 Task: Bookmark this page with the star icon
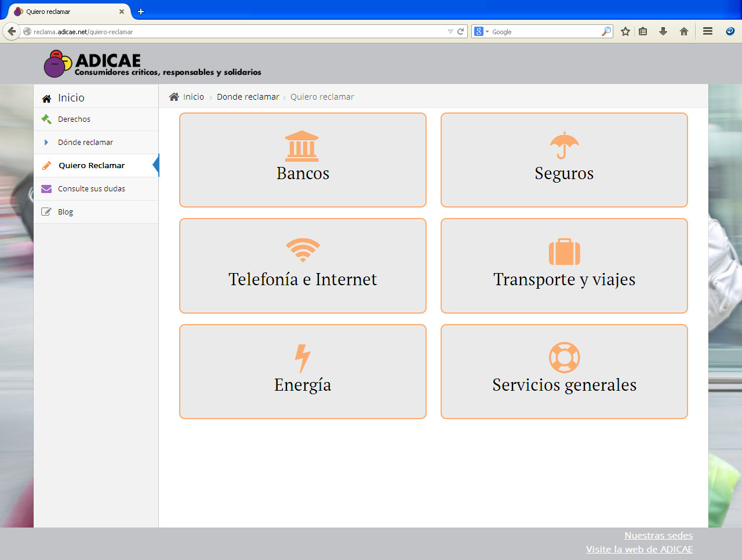pos(625,31)
